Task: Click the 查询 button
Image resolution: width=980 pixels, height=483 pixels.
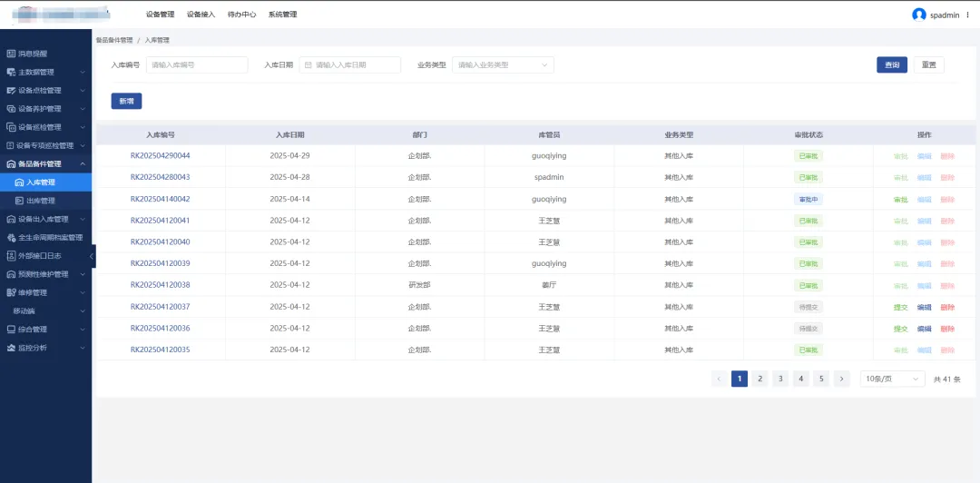Action: (892, 65)
